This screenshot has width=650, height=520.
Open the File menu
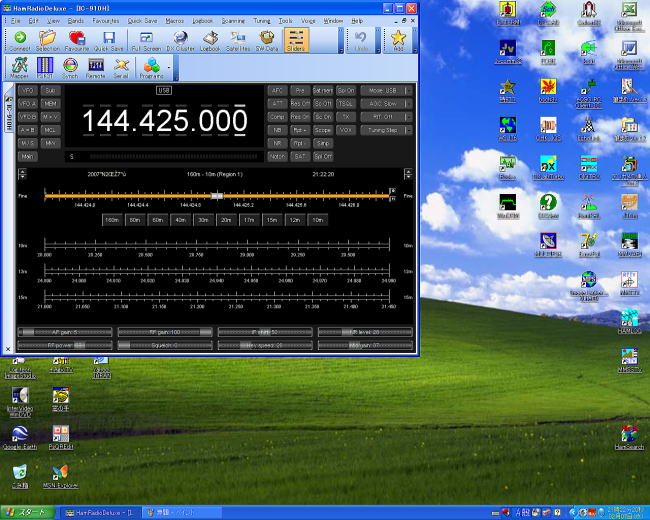point(16,21)
